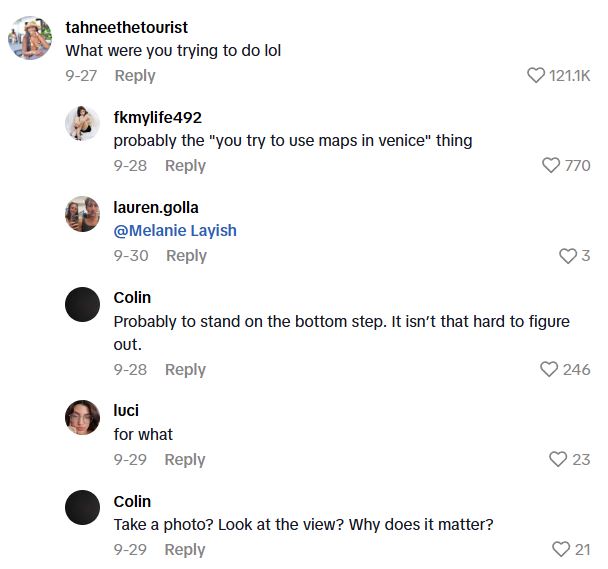608x569 pixels.
Task: Open the lauren.golla username link
Action: 156,207
